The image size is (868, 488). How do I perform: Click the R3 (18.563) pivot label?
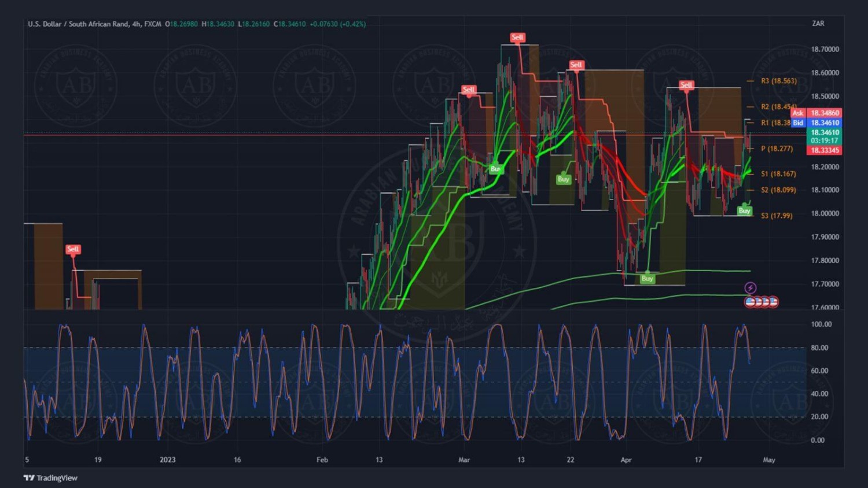(779, 81)
